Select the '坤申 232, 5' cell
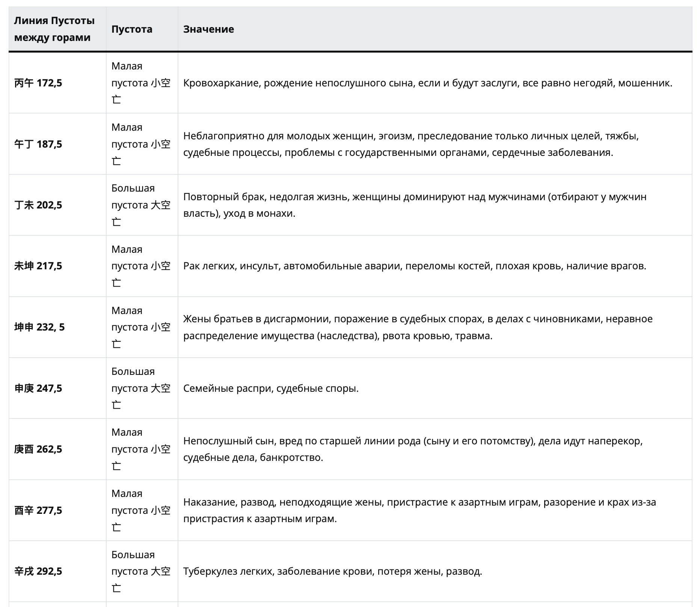This screenshot has width=700, height=607. tap(39, 327)
